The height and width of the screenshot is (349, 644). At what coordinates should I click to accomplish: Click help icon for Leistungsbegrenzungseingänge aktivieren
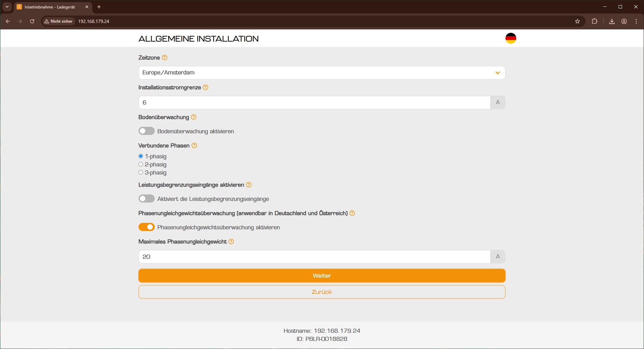pos(249,185)
